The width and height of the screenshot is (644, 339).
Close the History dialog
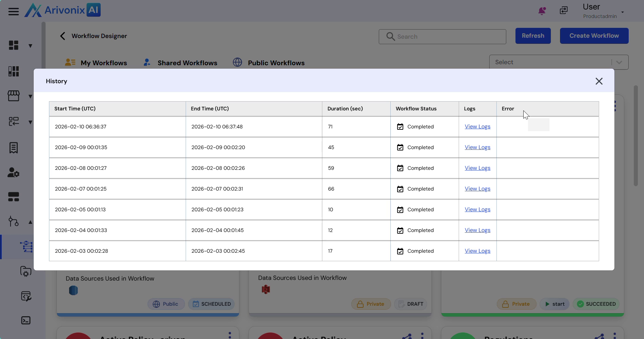(x=599, y=81)
